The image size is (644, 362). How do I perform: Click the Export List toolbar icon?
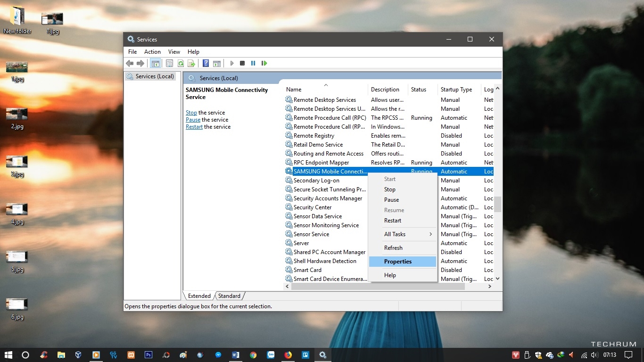[x=191, y=63]
